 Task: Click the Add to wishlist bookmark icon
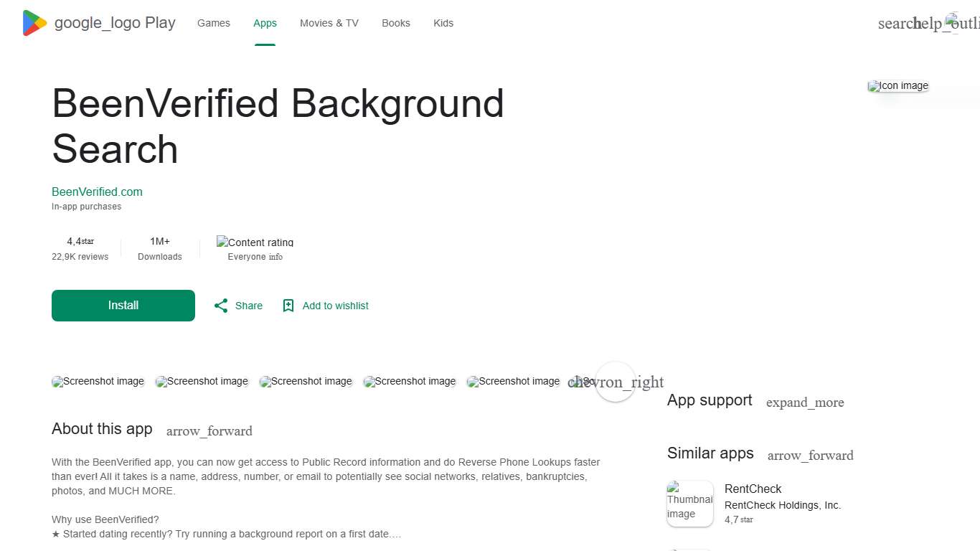click(288, 305)
